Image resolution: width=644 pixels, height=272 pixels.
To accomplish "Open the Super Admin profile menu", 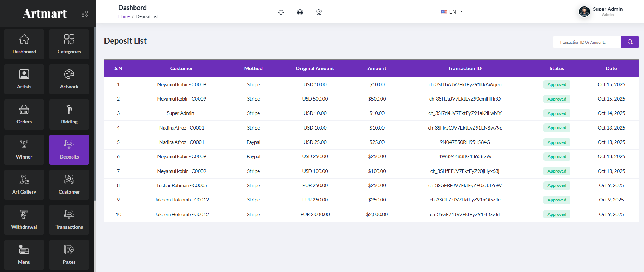I will [x=601, y=12].
